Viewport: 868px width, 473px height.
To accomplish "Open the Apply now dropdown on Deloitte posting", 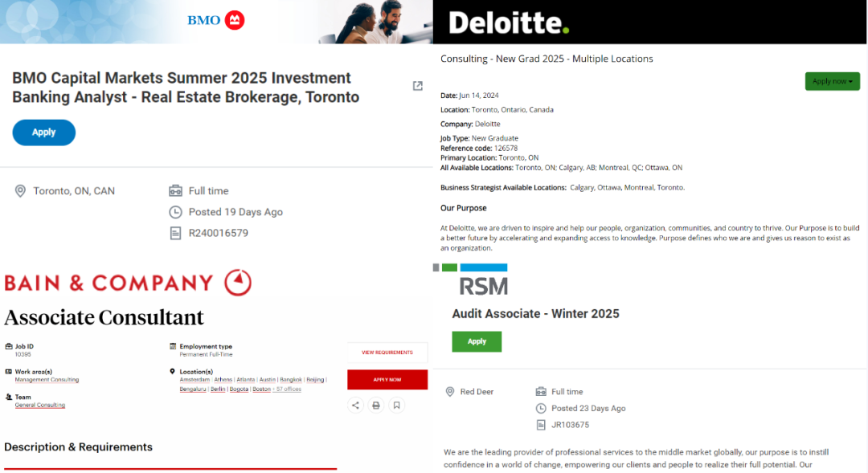I will tap(832, 81).
